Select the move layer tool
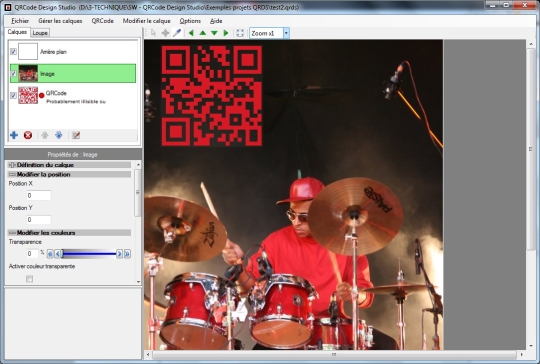 (165, 33)
